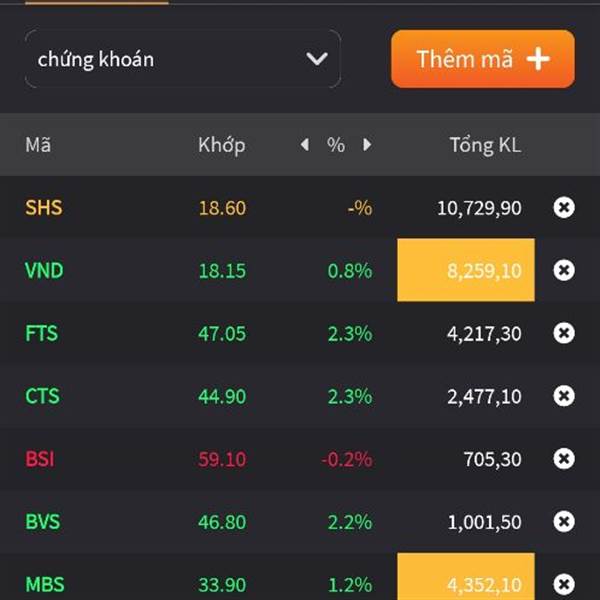Remove BSI from the watchlist

[564, 458]
